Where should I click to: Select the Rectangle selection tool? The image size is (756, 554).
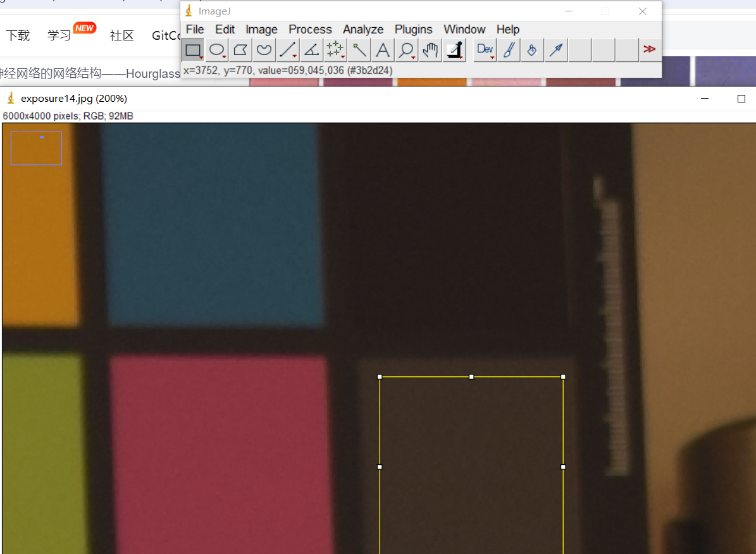[194, 50]
